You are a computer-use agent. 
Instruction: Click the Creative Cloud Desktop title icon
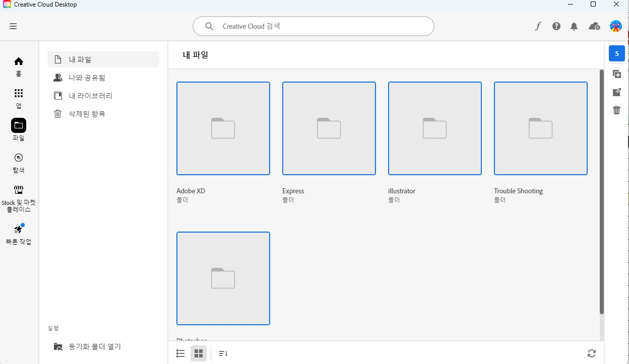[7, 4]
